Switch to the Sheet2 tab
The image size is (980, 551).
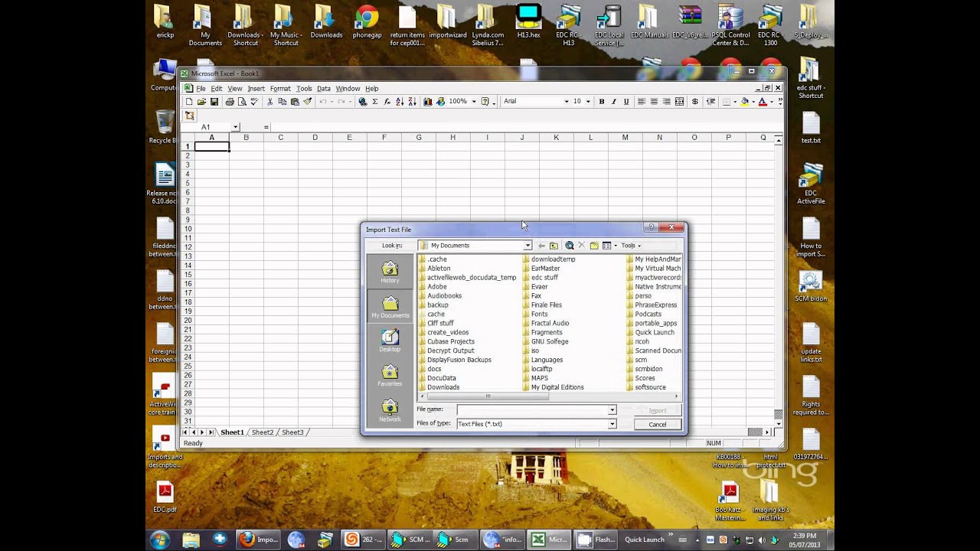pyautogui.click(x=263, y=432)
